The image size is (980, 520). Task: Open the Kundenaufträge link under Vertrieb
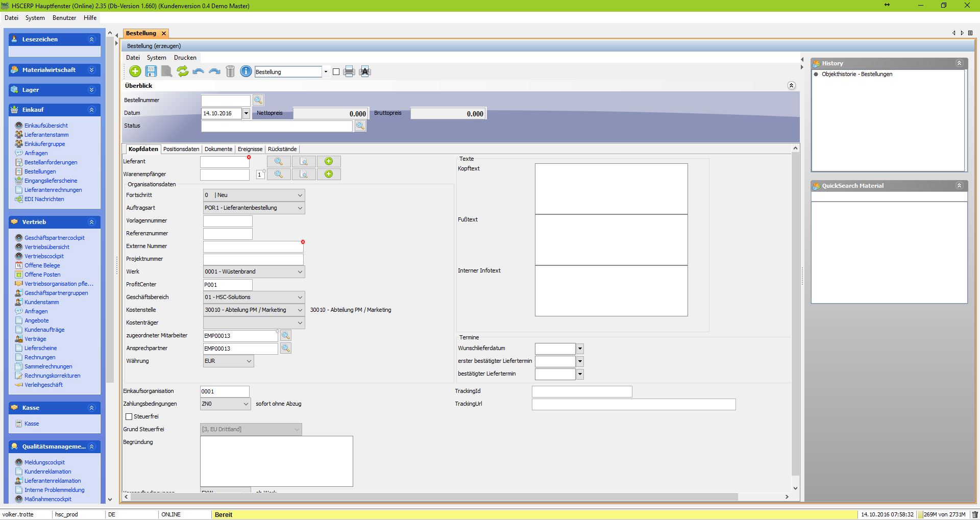click(x=44, y=330)
